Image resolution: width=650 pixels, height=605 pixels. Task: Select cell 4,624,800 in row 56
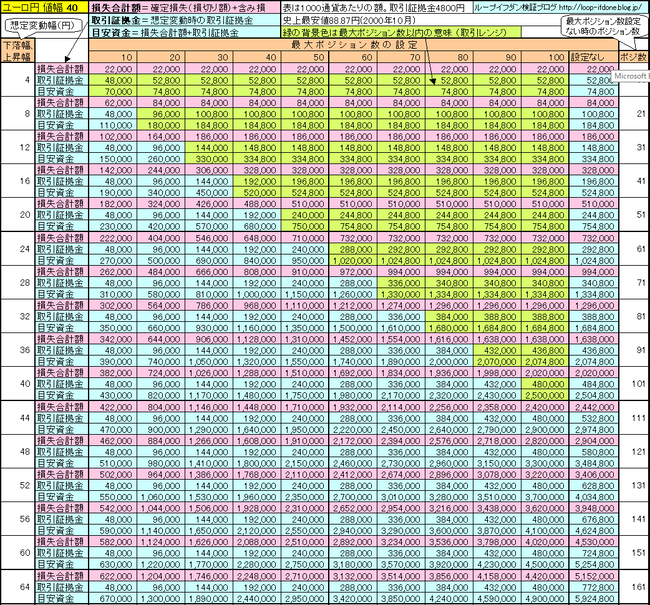[x=594, y=530]
